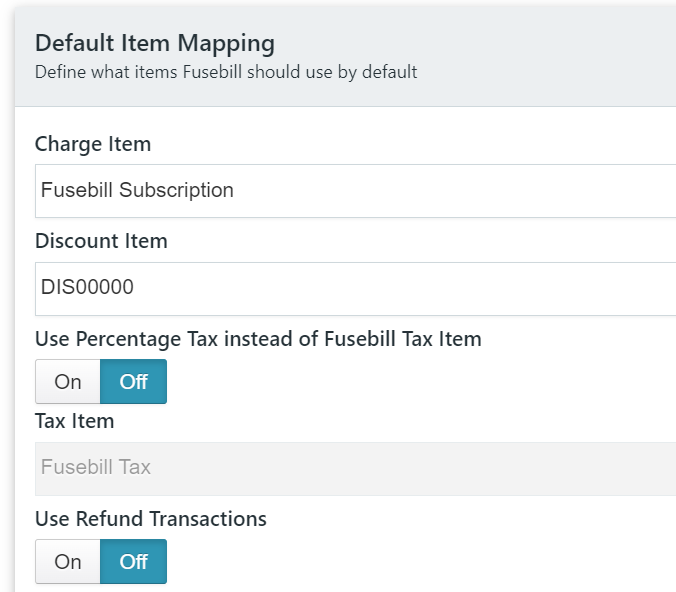Click the Default Item Mapping heading
This screenshot has width=676, height=592.
pos(155,44)
